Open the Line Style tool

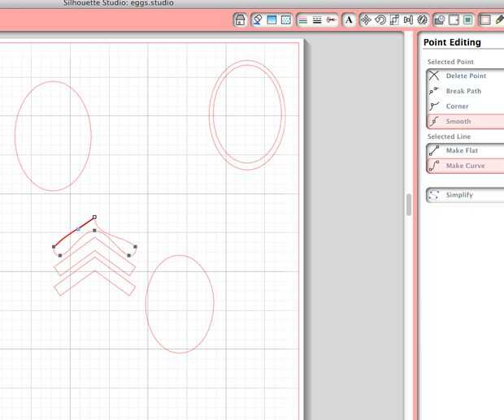pyautogui.click(x=317, y=20)
